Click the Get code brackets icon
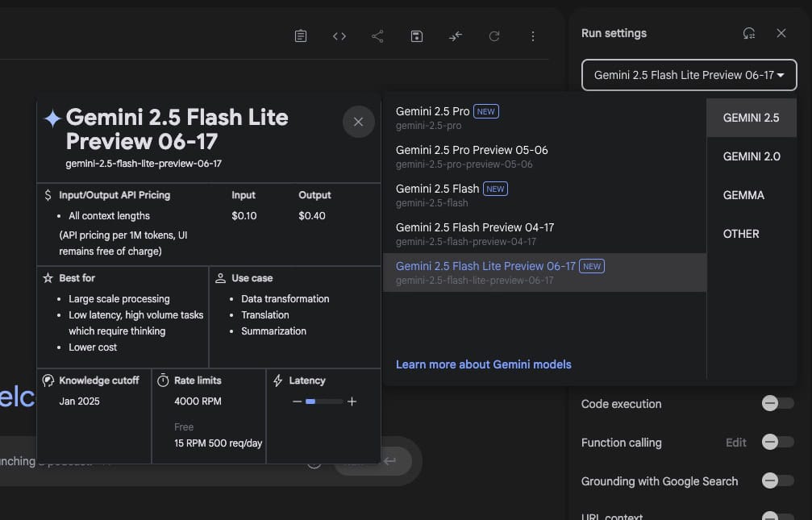812x520 pixels. coord(339,36)
